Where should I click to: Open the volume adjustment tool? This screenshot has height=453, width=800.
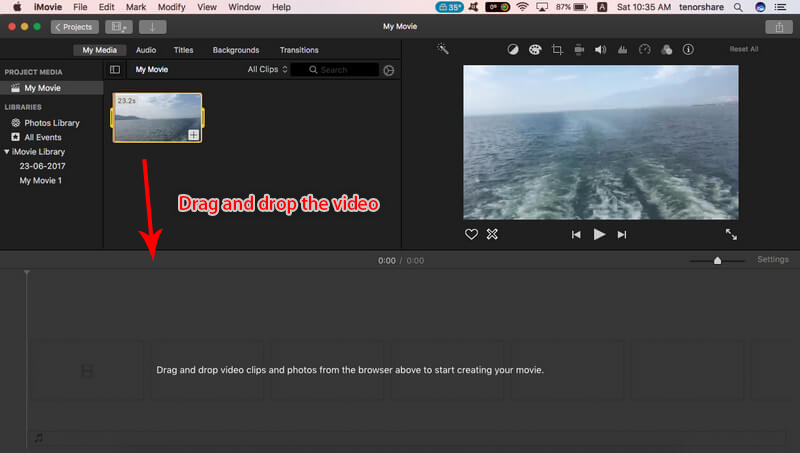pos(601,49)
